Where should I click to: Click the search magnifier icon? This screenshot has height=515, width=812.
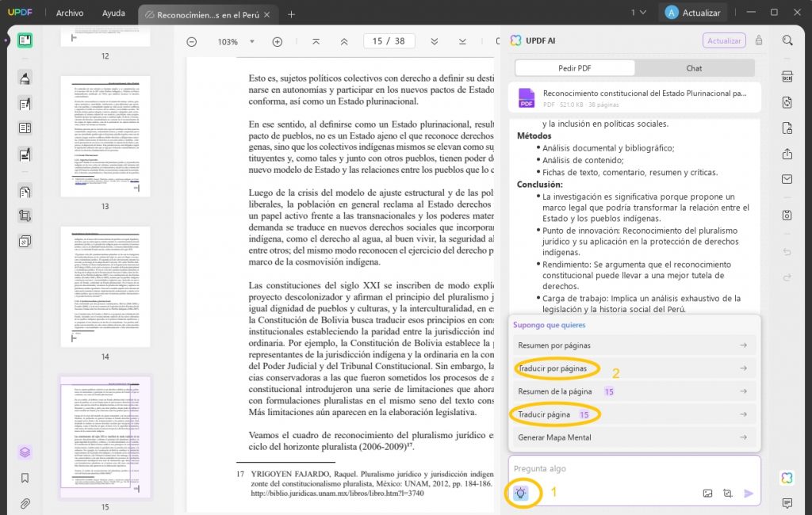[x=787, y=41]
